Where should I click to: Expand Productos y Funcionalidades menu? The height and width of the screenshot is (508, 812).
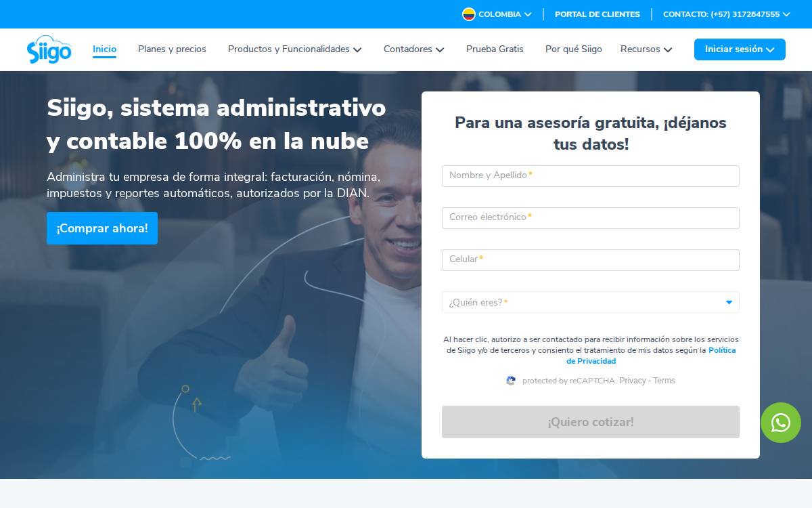(x=295, y=49)
